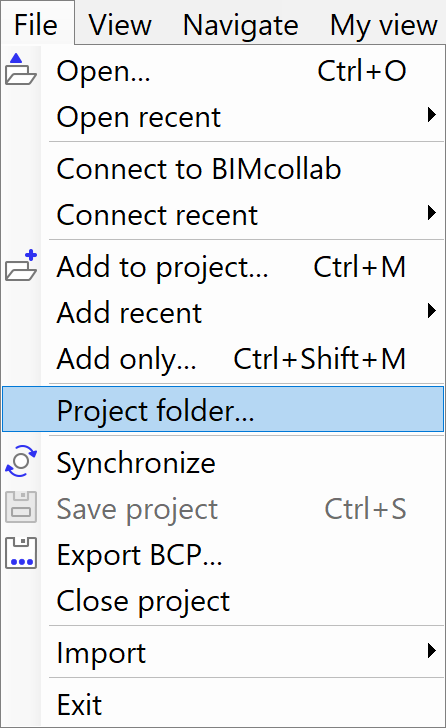Click the Synchronize arrows icon

pos(21,461)
